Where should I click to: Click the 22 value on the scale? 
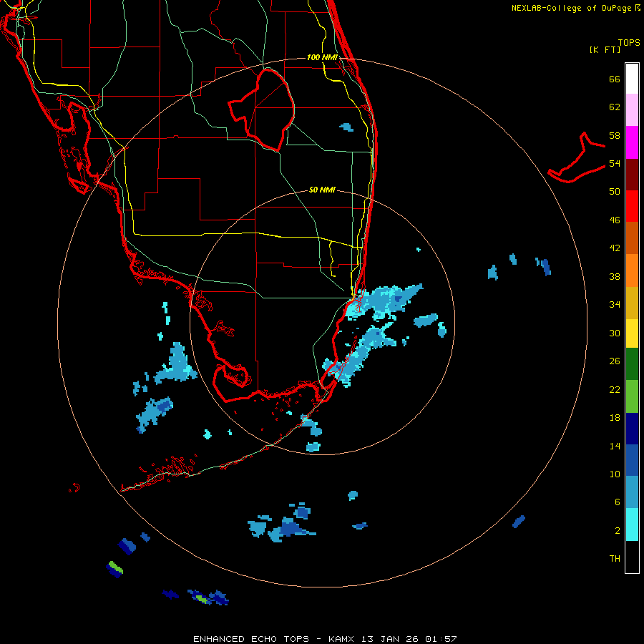tap(615, 389)
